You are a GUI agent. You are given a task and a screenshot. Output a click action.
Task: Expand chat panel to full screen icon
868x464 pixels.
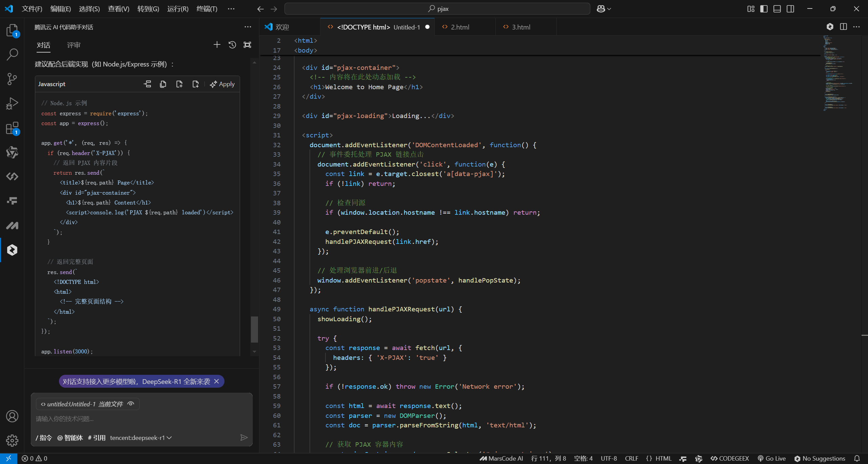coord(248,45)
